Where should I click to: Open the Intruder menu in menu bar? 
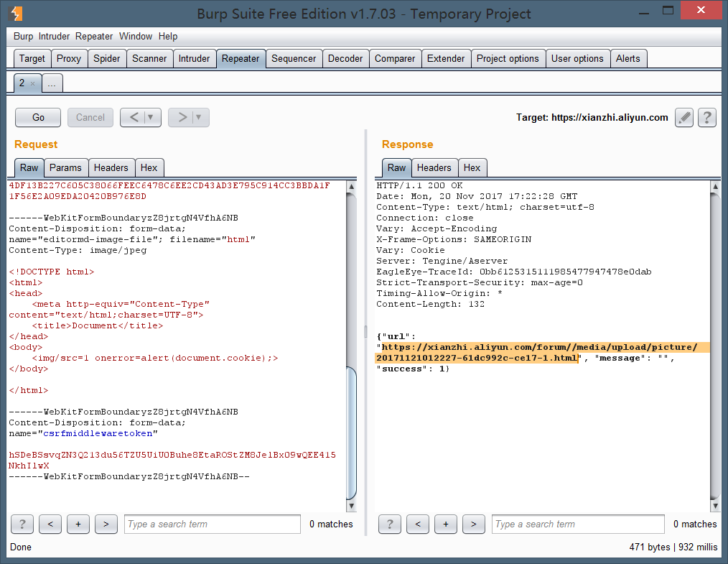tap(54, 36)
